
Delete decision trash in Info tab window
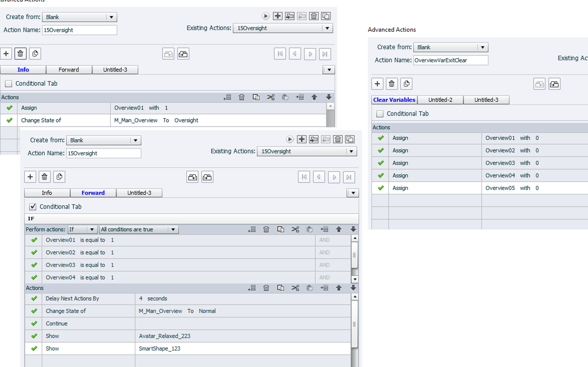[21, 54]
